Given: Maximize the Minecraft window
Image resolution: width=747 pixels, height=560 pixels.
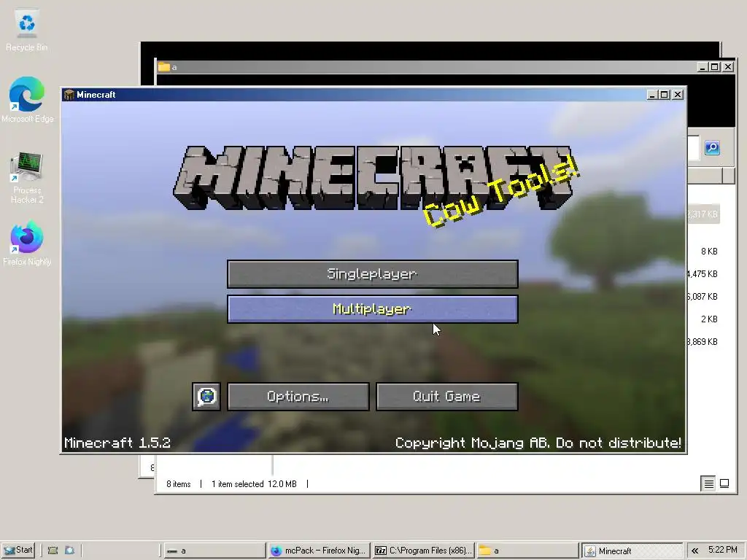Looking at the screenshot, I should (x=664, y=95).
